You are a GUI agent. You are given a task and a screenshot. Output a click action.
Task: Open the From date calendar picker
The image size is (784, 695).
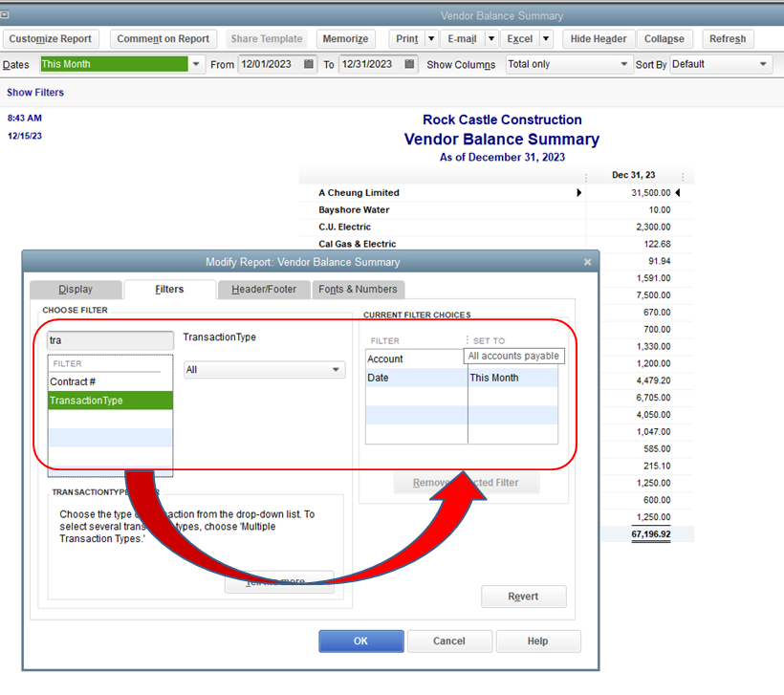(309, 64)
